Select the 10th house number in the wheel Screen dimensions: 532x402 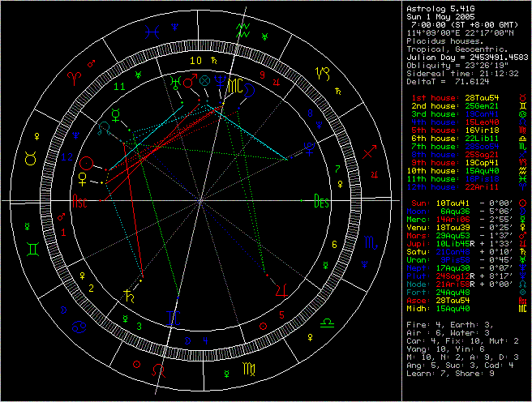click(193, 60)
